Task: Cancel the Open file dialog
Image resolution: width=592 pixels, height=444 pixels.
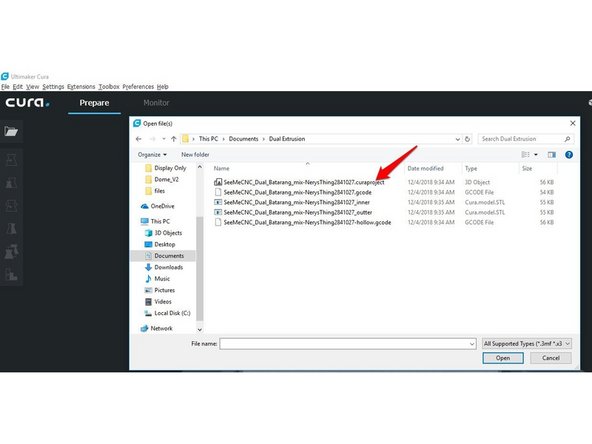Action: (550, 358)
